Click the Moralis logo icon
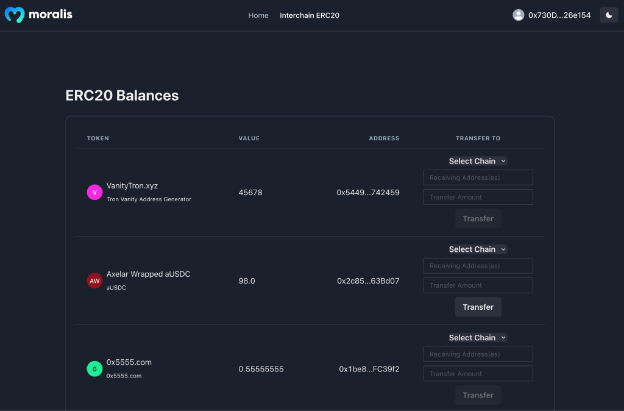The image size is (624, 411). pyautogui.click(x=13, y=15)
